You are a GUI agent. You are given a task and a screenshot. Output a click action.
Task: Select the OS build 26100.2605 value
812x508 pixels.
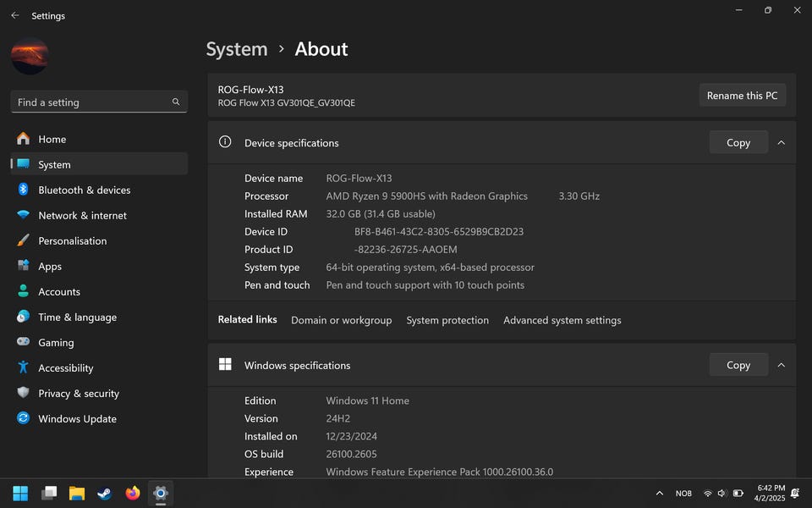pos(351,454)
